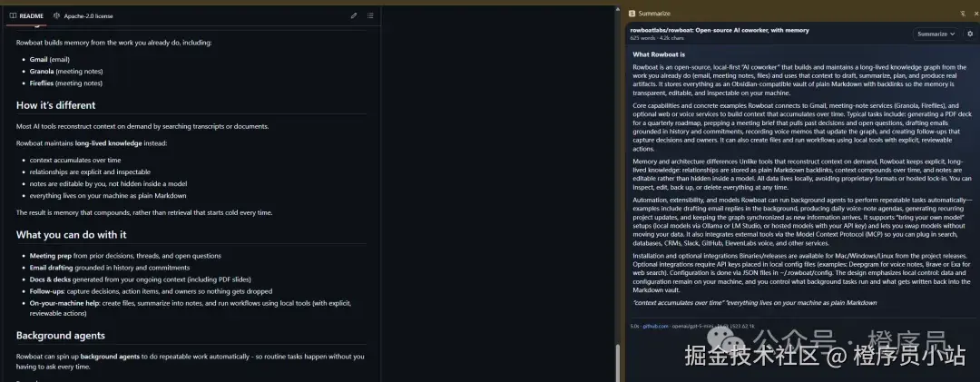Click the 'On-your-machine help' bullet item
The image size is (980, 382).
191,309
